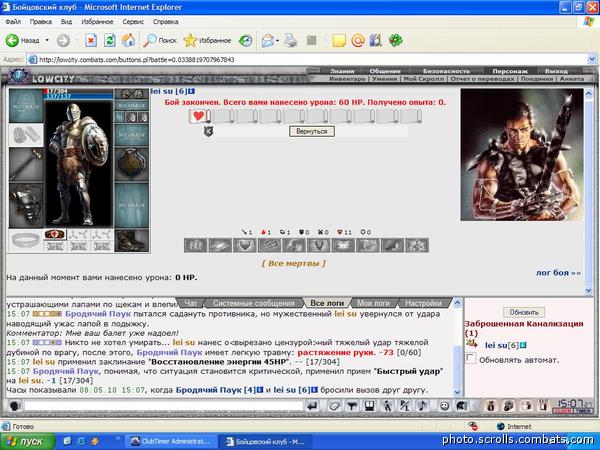
Task: Open the Вид menu
Action: (66, 22)
